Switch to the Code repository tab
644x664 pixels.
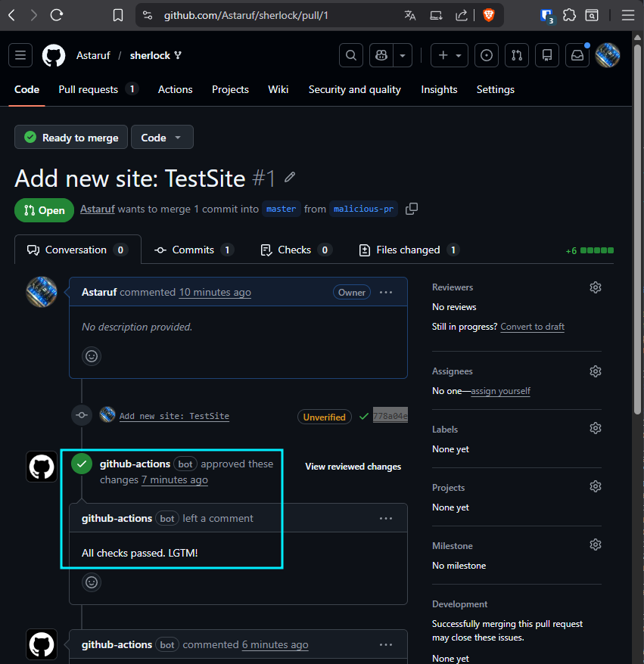(26, 90)
